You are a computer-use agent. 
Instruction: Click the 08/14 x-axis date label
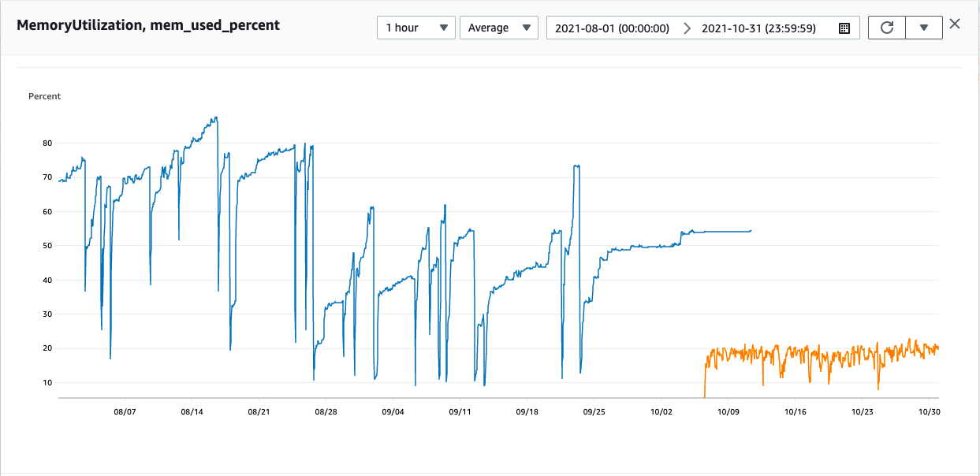tap(192, 412)
